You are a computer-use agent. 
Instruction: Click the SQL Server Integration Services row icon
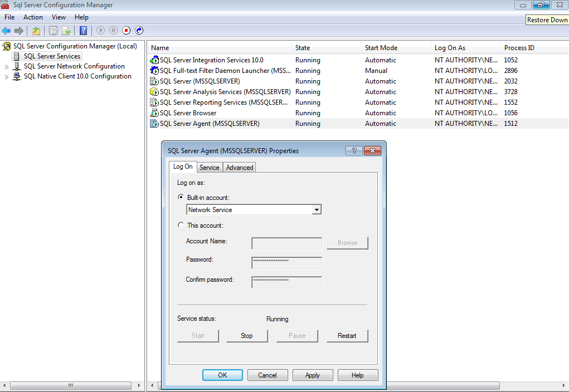[x=154, y=60]
